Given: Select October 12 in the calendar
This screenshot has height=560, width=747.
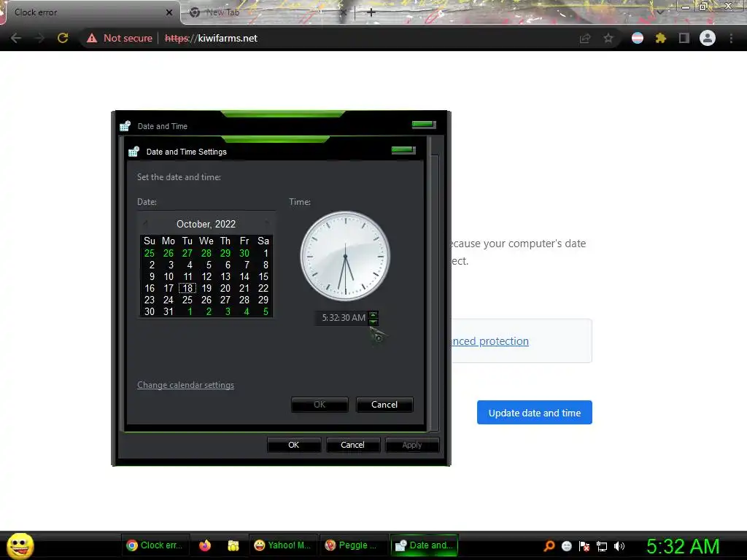Looking at the screenshot, I should pyautogui.click(x=206, y=276).
